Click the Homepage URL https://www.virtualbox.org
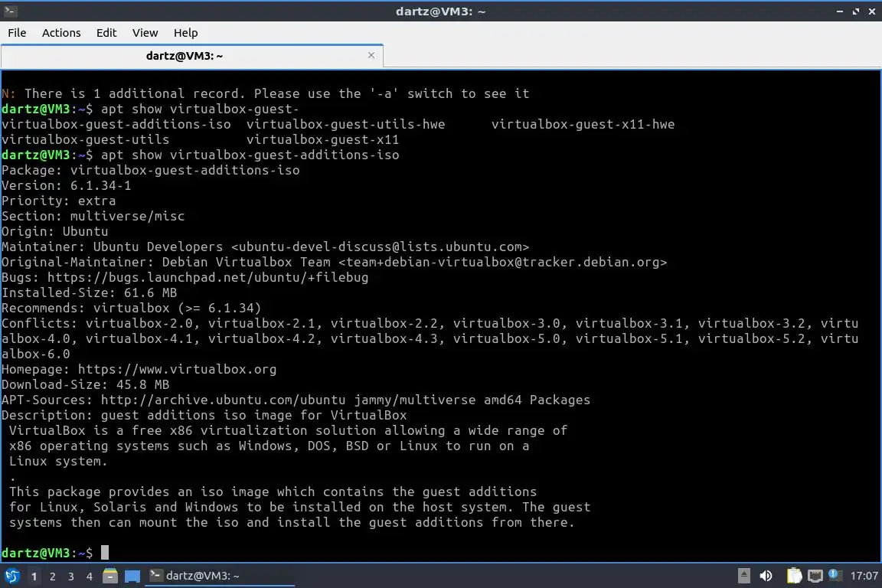The height and width of the screenshot is (588, 882). 177,369
